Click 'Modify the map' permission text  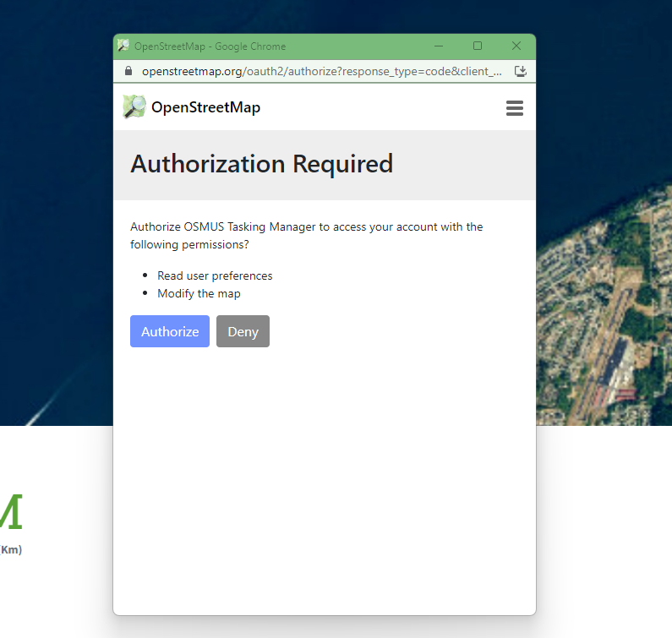199,293
